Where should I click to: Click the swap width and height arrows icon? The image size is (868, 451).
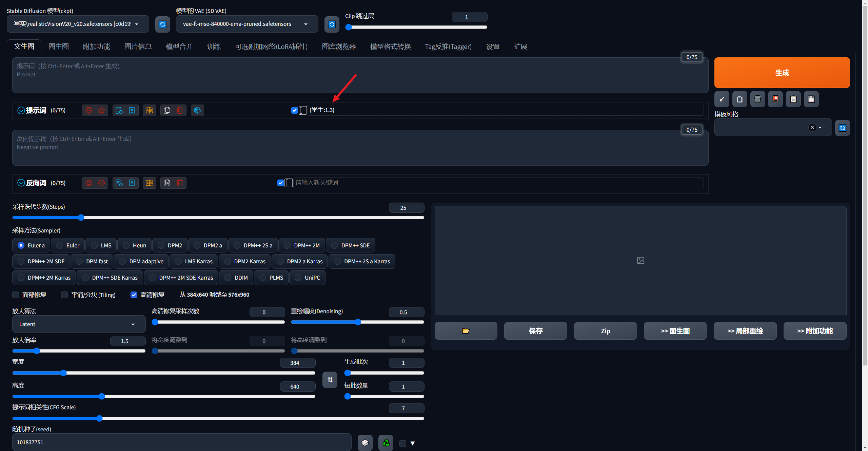[x=330, y=379]
